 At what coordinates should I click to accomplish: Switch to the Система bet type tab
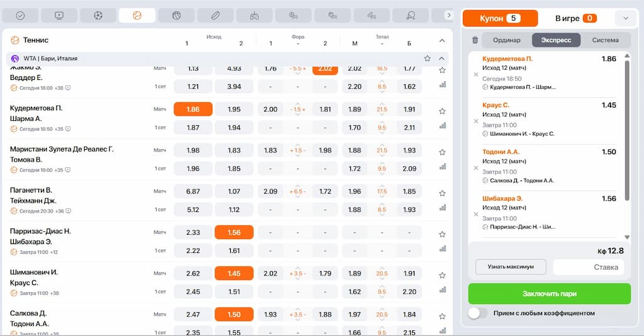(606, 40)
